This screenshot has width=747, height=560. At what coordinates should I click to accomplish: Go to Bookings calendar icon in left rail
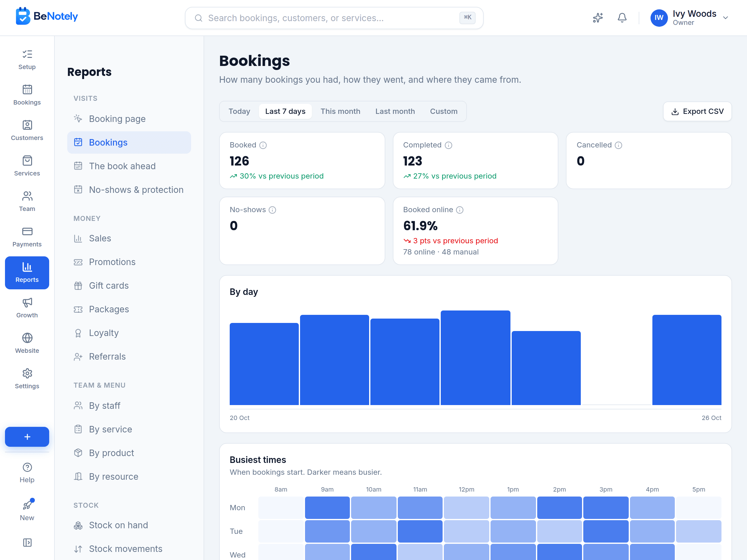coord(27,95)
